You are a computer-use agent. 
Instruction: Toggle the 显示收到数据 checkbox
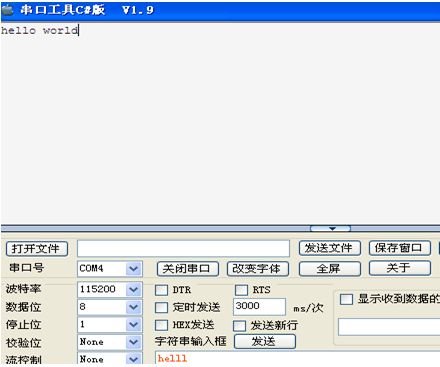(x=346, y=299)
